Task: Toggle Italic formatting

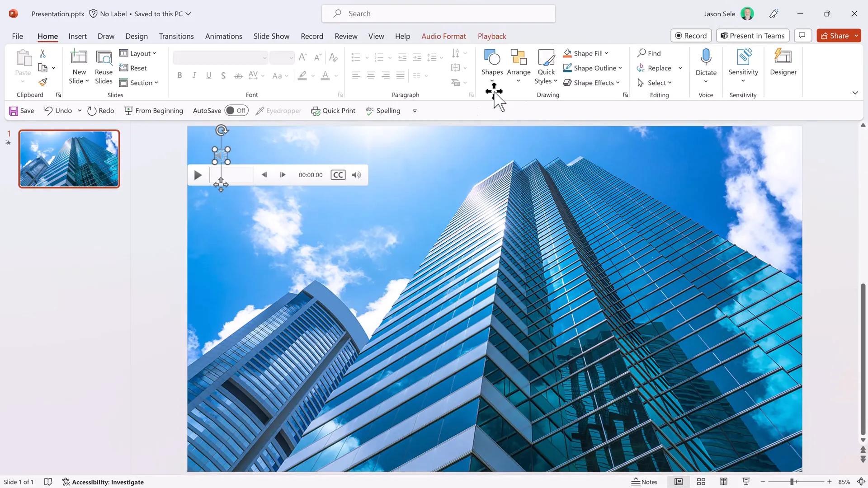Action: (194, 75)
